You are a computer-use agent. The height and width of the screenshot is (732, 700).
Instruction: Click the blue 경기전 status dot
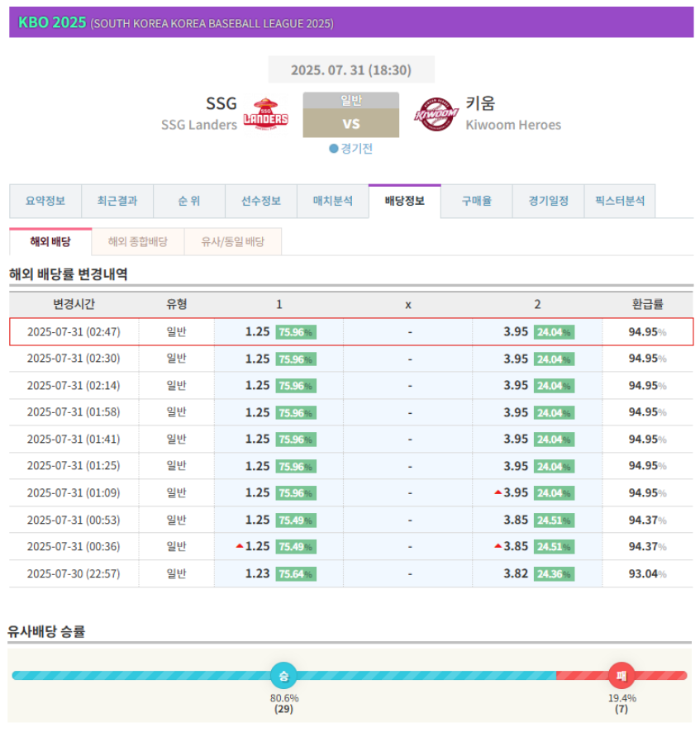333,149
